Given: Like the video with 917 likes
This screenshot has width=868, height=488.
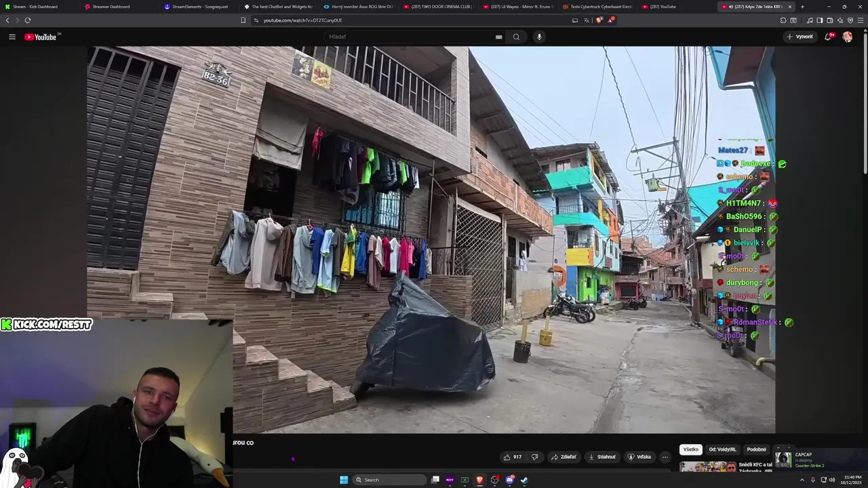Looking at the screenshot, I should pyautogui.click(x=513, y=457).
